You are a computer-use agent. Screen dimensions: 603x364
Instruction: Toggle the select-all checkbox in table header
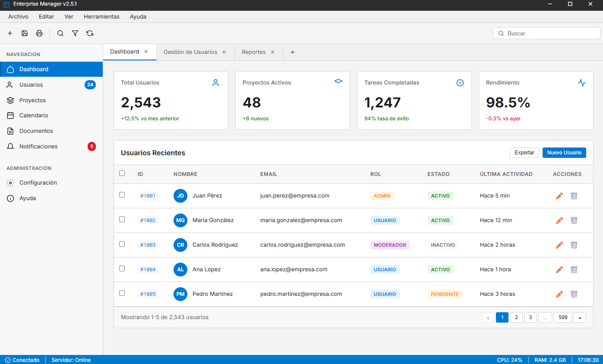click(x=122, y=173)
